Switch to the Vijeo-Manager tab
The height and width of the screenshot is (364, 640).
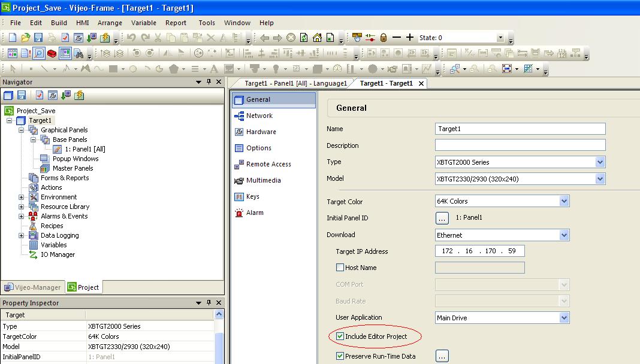pos(33,287)
